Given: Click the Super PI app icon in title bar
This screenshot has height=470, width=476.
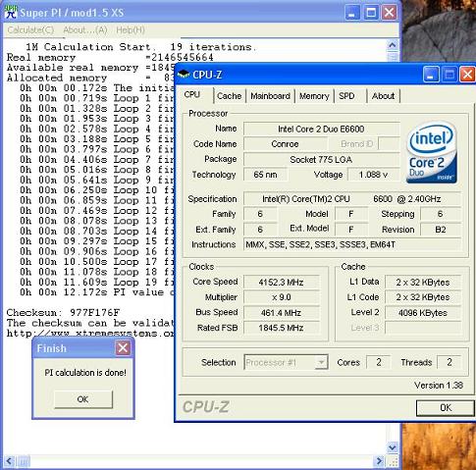Looking at the screenshot, I should point(11,13).
